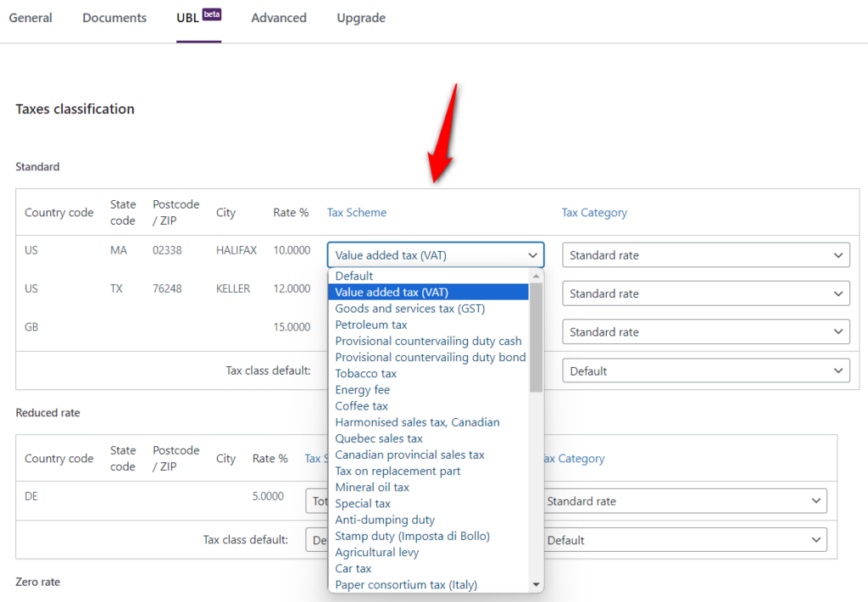The height and width of the screenshot is (602, 868).
Task: Switch to the General tab
Action: pos(31,17)
